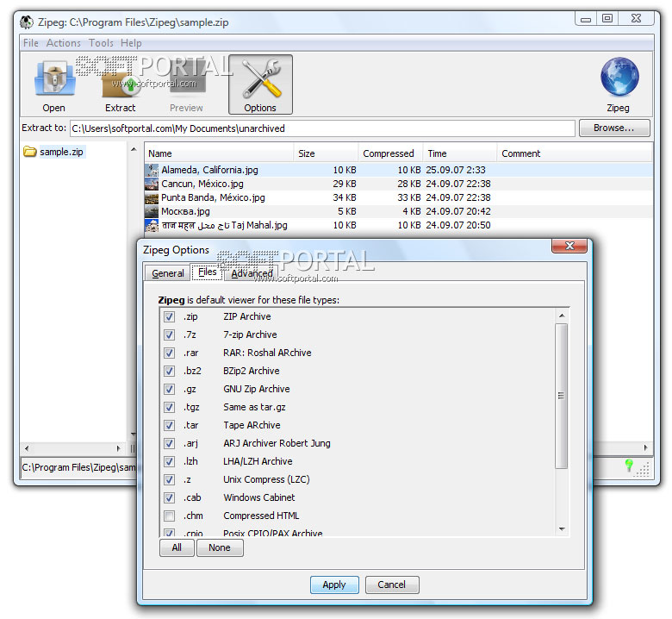Click the status bar archive path text
Screen dimensions: 672x619
(78, 467)
